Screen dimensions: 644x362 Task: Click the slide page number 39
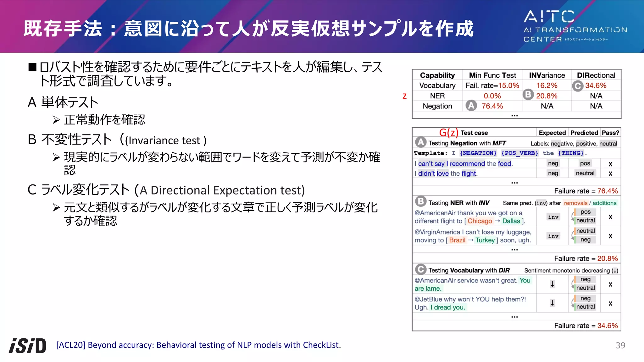[x=620, y=345]
